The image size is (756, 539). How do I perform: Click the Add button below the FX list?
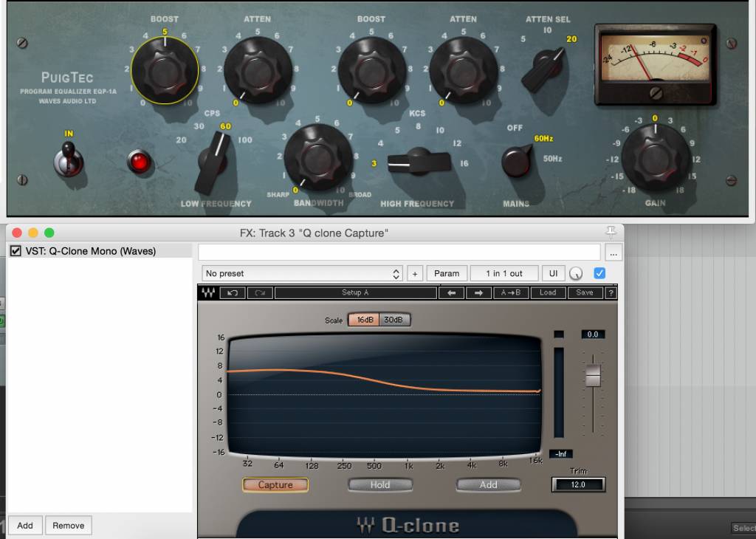click(x=25, y=525)
